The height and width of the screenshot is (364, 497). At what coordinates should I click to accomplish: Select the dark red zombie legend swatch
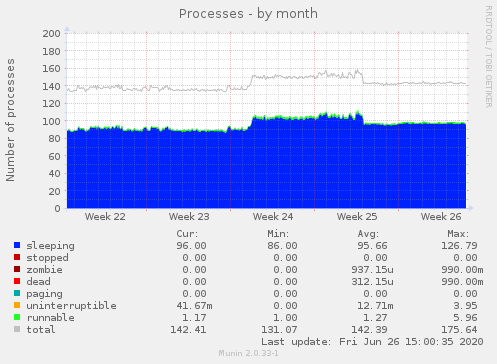17,269
